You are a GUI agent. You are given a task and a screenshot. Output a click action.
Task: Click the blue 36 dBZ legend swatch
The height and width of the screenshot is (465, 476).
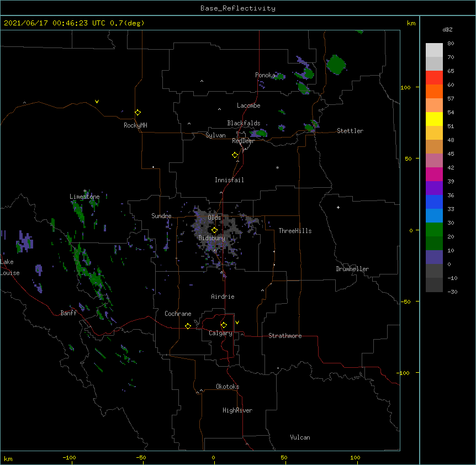click(x=434, y=202)
